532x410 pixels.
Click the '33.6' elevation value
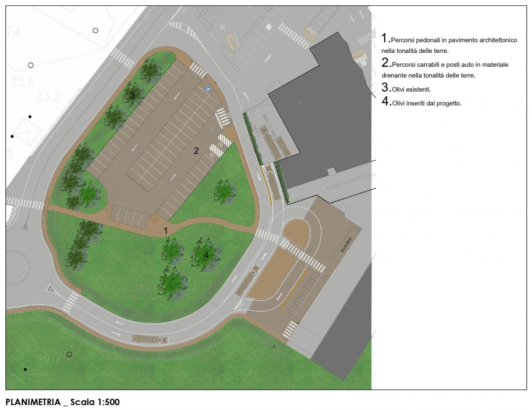(x=23, y=82)
